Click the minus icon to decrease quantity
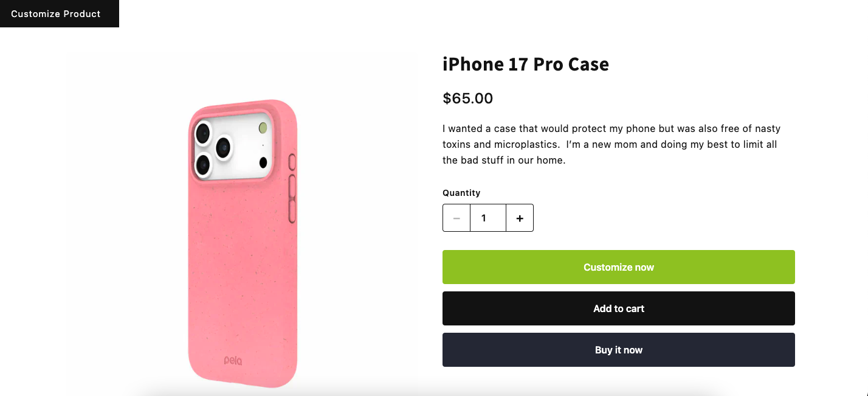 coord(456,218)
